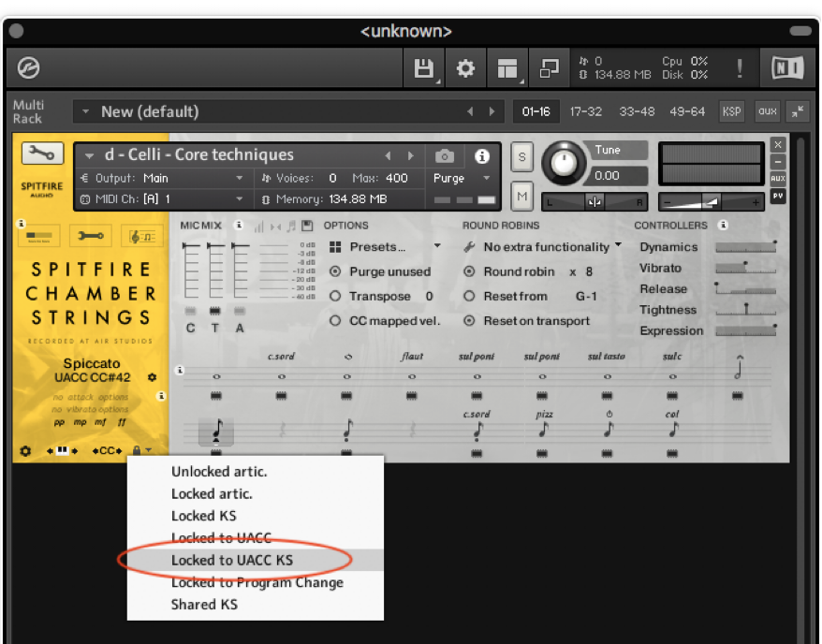This screenshot has width=822, height=644.
Task: Click the save floppy disk icon
Action: pos(423,68)
